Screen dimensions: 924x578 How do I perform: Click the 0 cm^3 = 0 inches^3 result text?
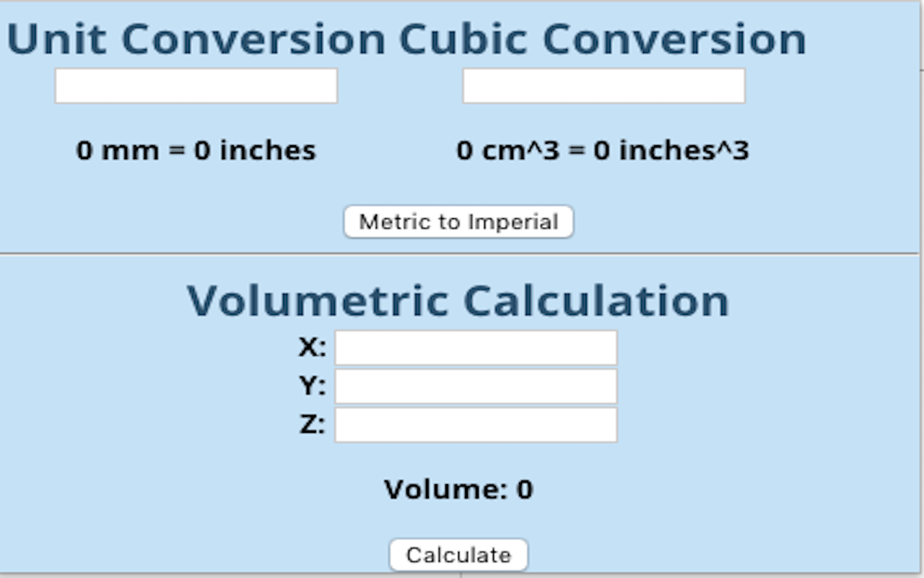click(x=603, y=150)
